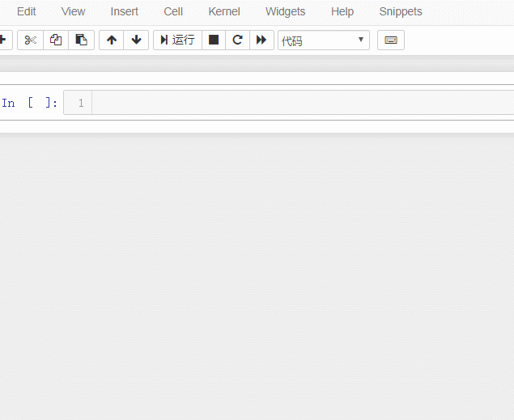Click inside the empty code cell input
514x420 pixels.
pos(303,103)
